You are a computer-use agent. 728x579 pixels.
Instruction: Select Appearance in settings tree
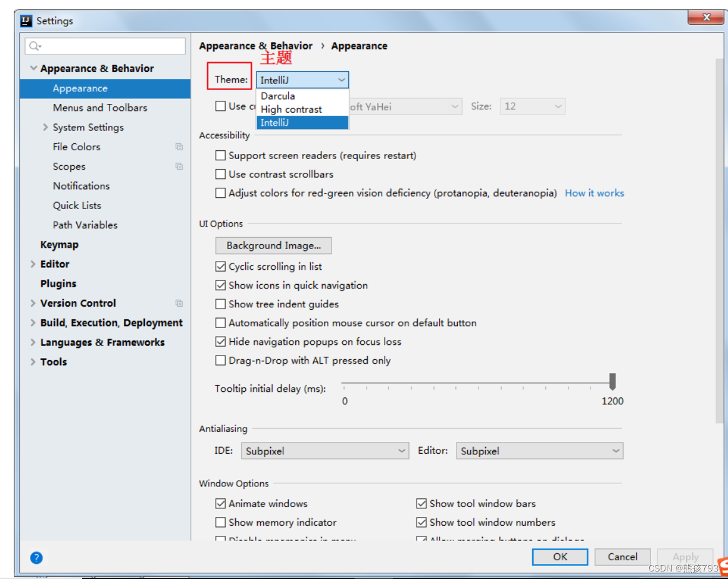pos(105,88)
